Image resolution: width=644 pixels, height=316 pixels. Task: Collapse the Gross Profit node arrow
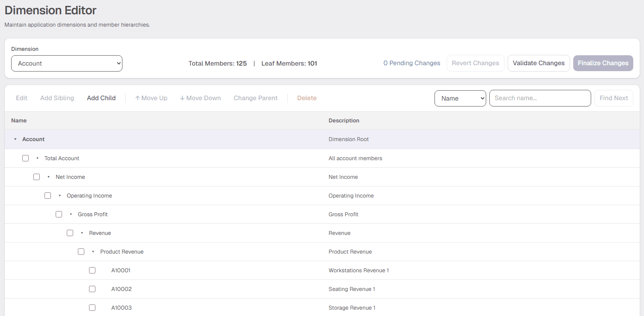71,214
